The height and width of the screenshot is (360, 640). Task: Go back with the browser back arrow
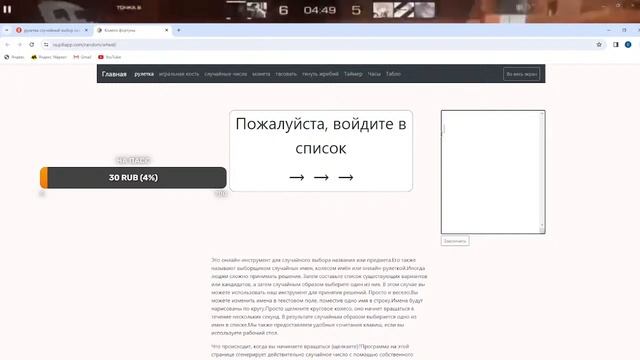click(x=7, y=44)
